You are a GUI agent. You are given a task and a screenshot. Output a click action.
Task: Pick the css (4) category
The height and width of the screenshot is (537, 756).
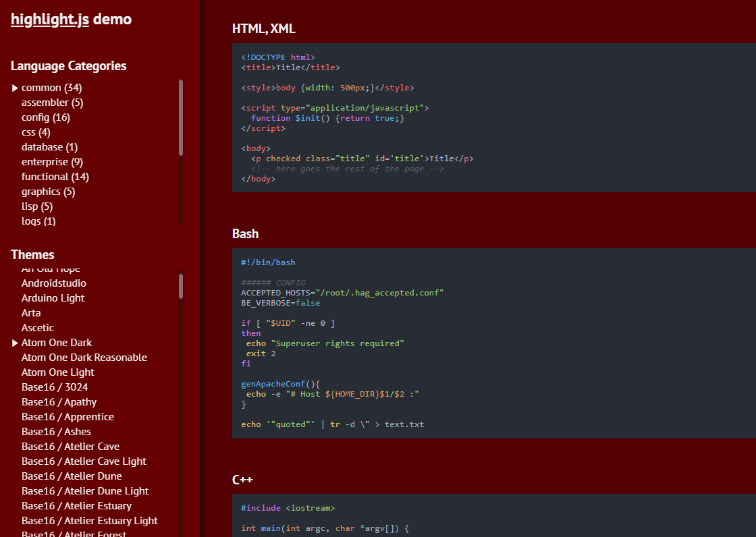tap(36, 132)
